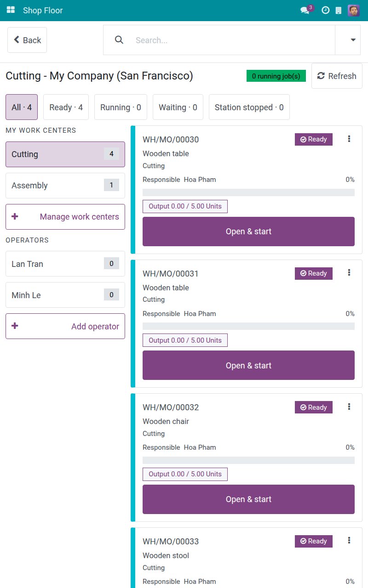This screenshot has width=368, height=588.
Task: Open kebab dropdown for WH/MO/00031
Action: (349, 273)
